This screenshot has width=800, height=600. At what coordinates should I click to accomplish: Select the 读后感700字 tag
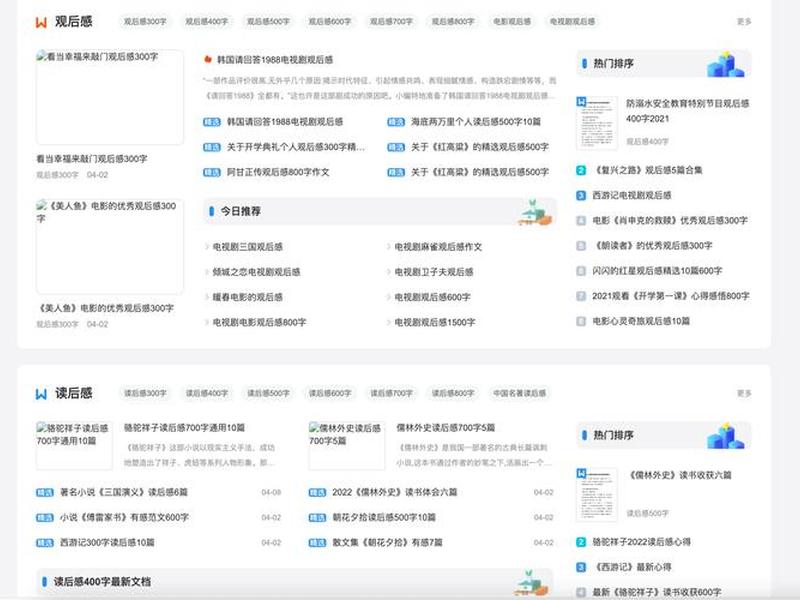pos(391,393)
